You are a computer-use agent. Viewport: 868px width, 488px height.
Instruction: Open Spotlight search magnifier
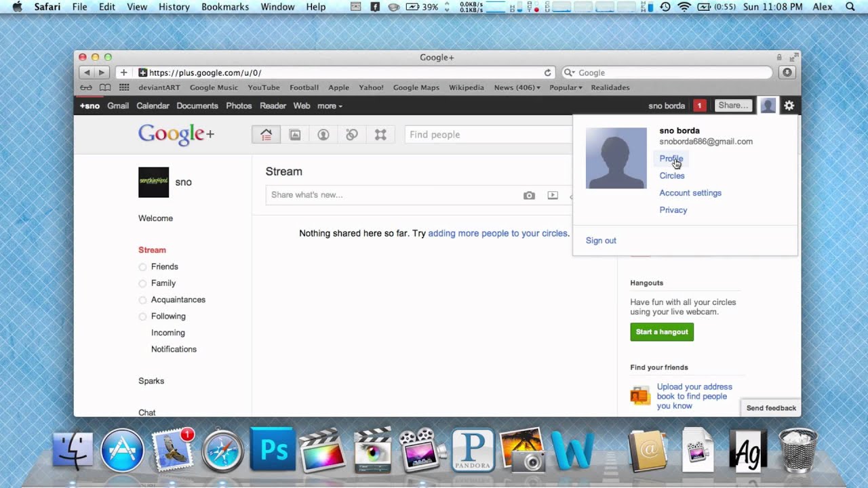point(850,7)
